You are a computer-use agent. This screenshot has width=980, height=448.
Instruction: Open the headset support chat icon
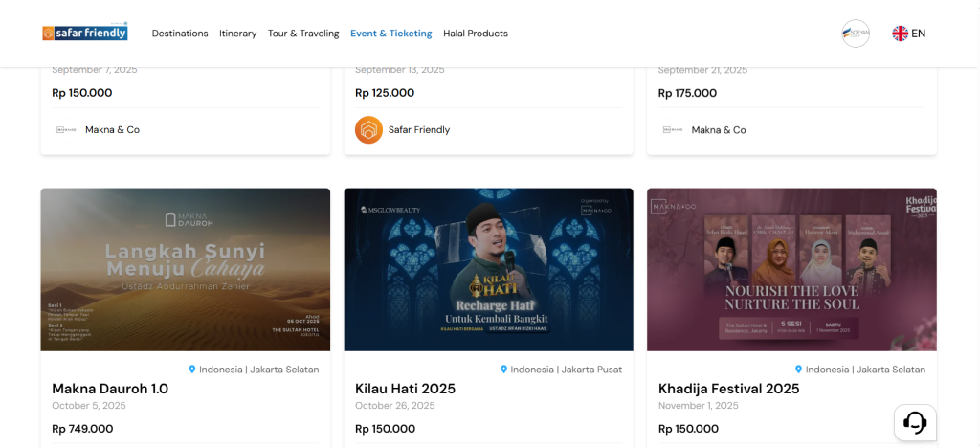point(914,421)
